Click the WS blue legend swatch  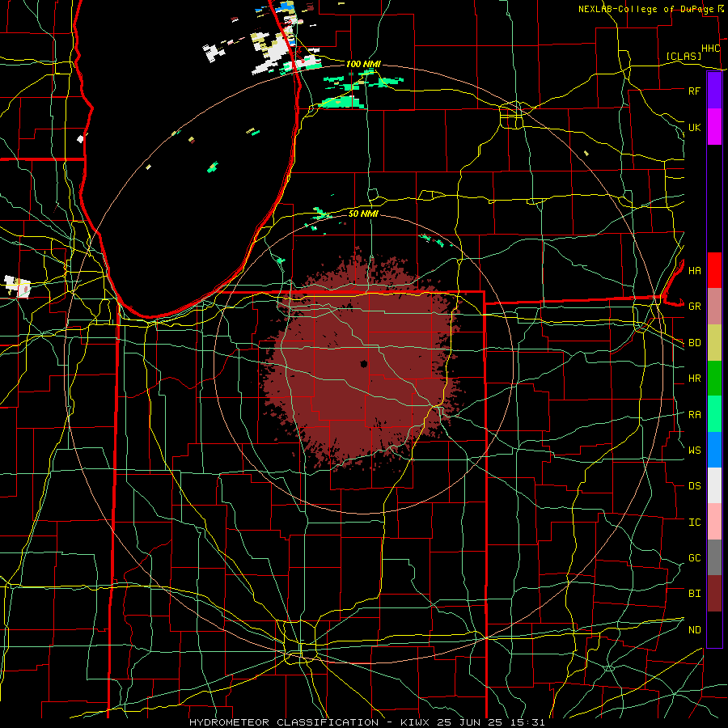click(714, 450)
